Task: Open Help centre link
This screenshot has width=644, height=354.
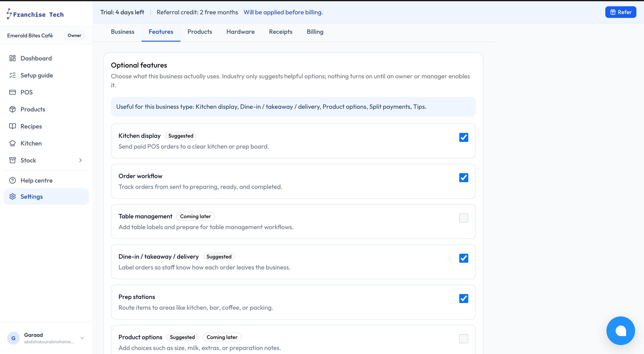Action: 46,180
